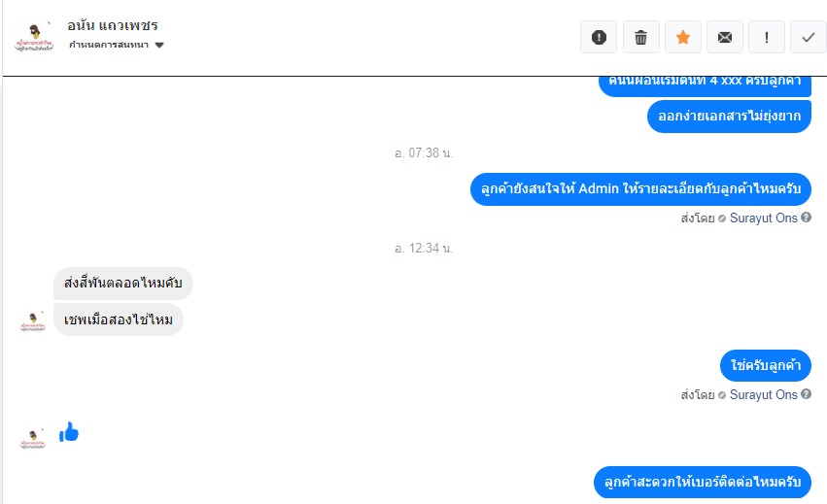The image size is (827, 504).
Task: Mark conversation as spam with exclamation circle icon
Action: point(599,38)
